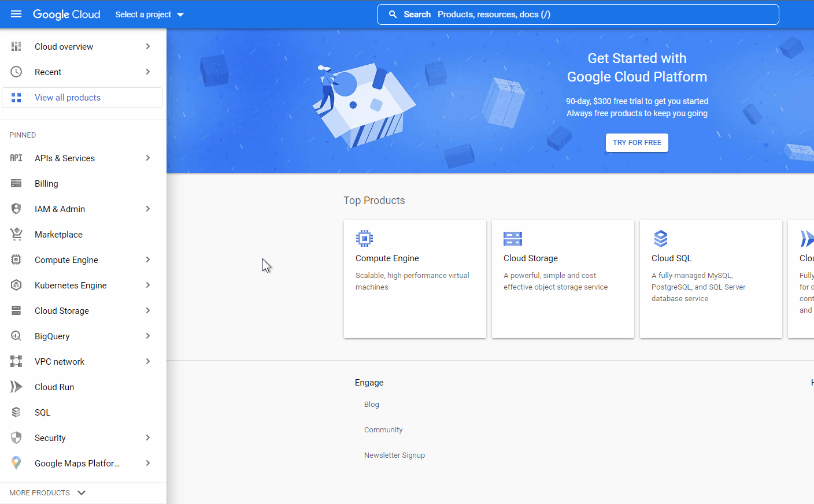Click the Google Maps Platform pin icon
Screen dimensions: 814x504
(16, 464)
